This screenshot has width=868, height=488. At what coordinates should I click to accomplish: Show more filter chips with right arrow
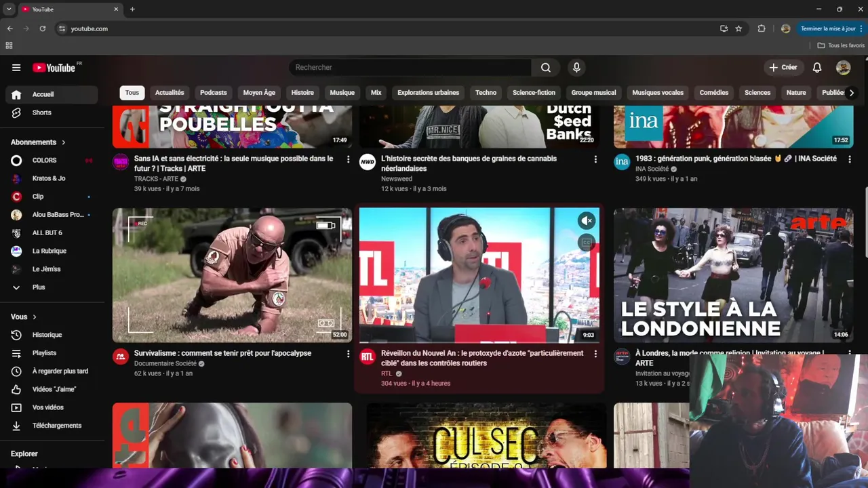click(x=852, y=93)
